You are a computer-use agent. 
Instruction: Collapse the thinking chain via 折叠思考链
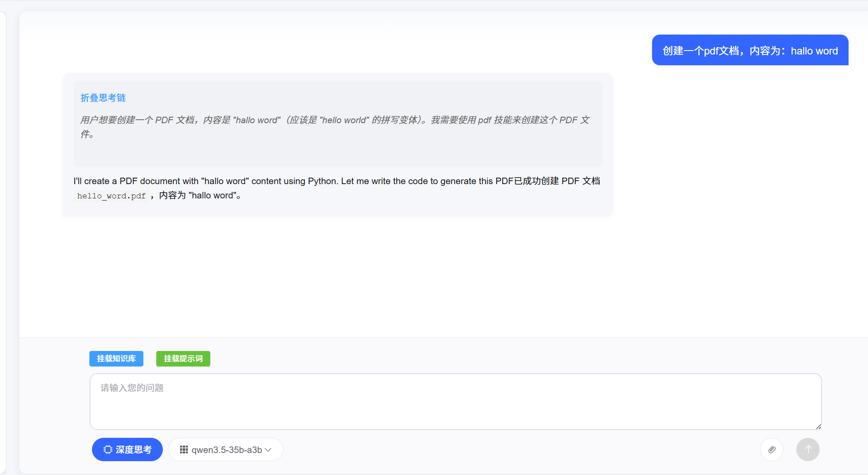tap(103, 98)
